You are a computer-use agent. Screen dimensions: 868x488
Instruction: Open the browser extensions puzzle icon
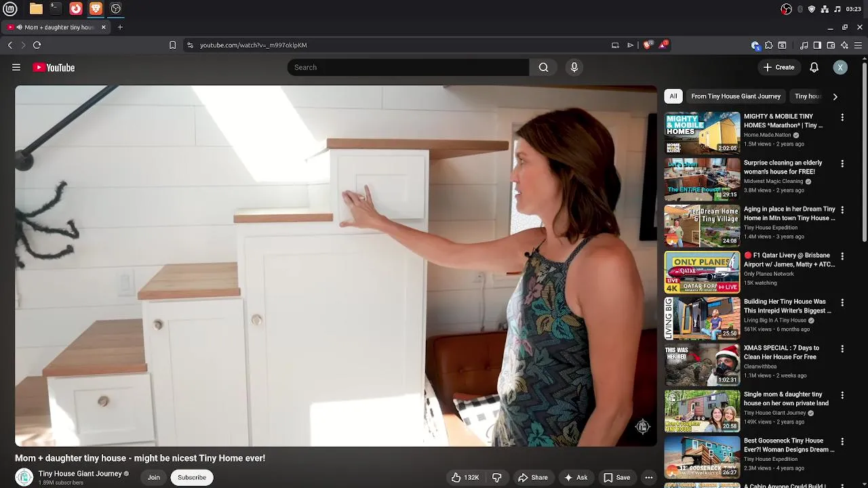coord(768,45)
